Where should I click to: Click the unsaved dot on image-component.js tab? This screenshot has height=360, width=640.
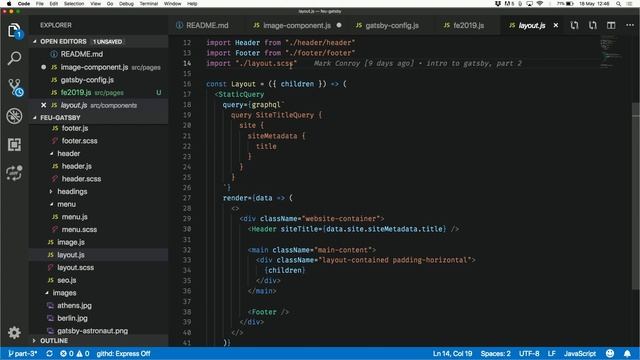pyautogui.click(x=339, y=25)
